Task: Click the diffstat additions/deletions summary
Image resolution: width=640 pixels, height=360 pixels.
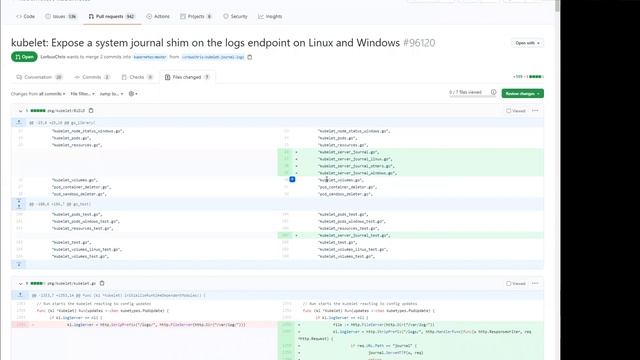Action: pyautogui.click(x=528, y=77)
